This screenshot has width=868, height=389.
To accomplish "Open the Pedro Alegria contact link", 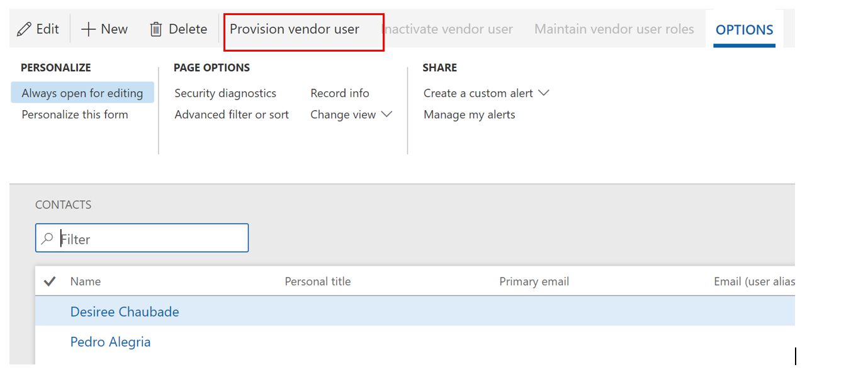I will click(111, 342).
